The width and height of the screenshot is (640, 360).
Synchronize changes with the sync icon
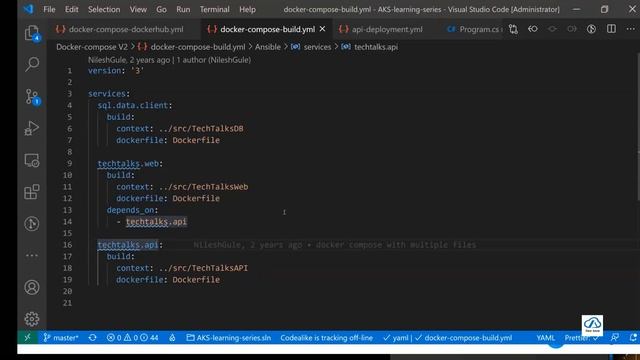[x=93, y=338]
